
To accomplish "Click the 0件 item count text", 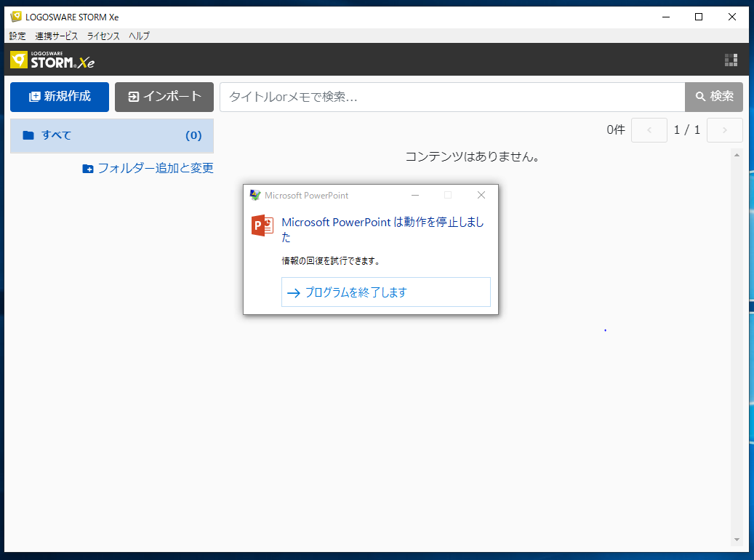I will (x=616, y=130).
